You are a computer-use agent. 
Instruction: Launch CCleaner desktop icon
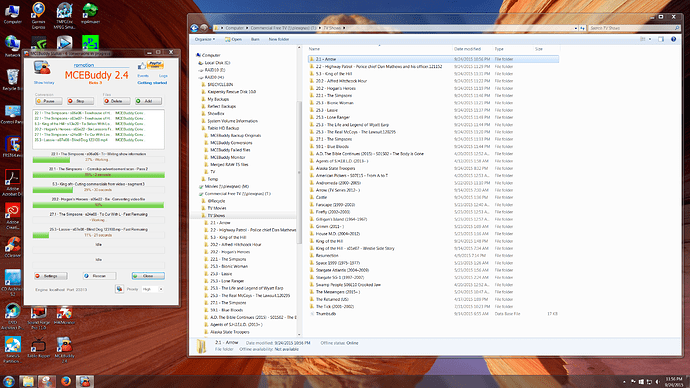12,247
